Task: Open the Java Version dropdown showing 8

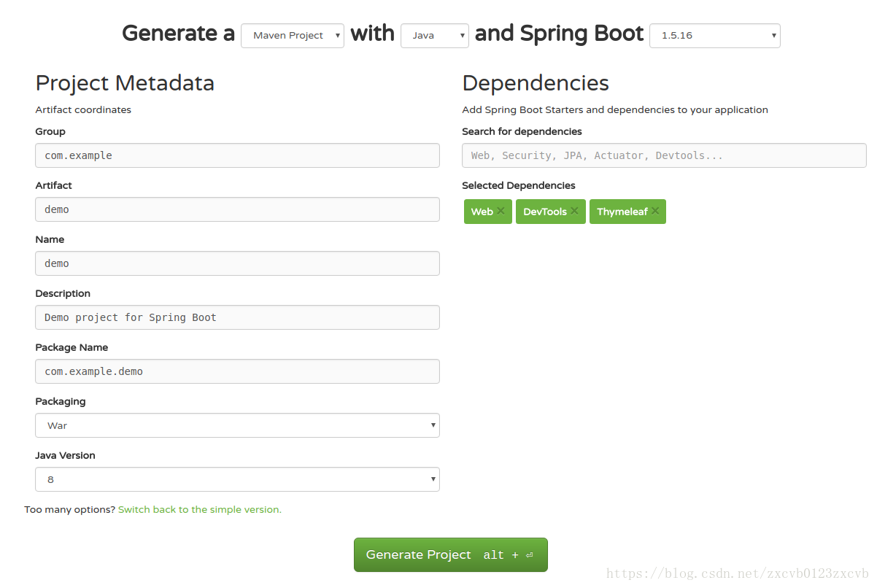Action: click(x=237, y=479)
